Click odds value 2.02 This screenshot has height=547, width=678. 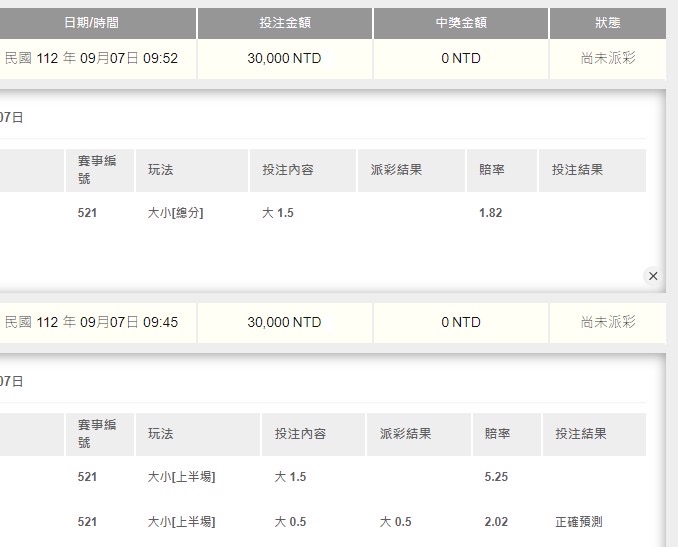[495, 521]
